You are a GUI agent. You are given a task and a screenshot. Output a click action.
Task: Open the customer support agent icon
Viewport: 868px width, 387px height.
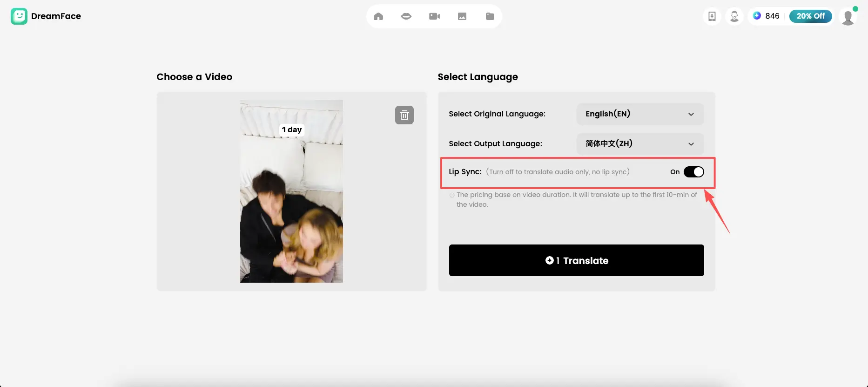click(x=734, y=16)
